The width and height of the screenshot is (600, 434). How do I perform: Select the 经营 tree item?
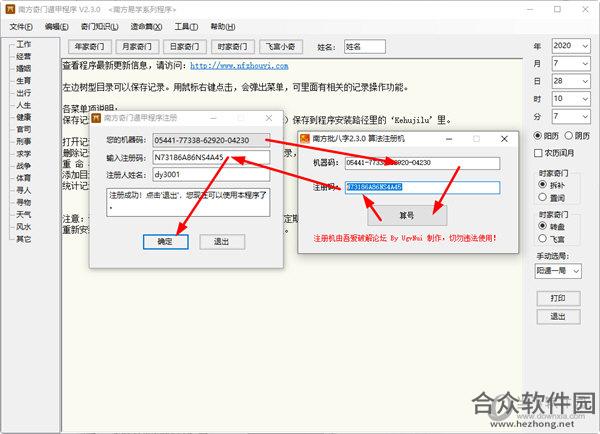pyautogui.click(x=24, y=57)
